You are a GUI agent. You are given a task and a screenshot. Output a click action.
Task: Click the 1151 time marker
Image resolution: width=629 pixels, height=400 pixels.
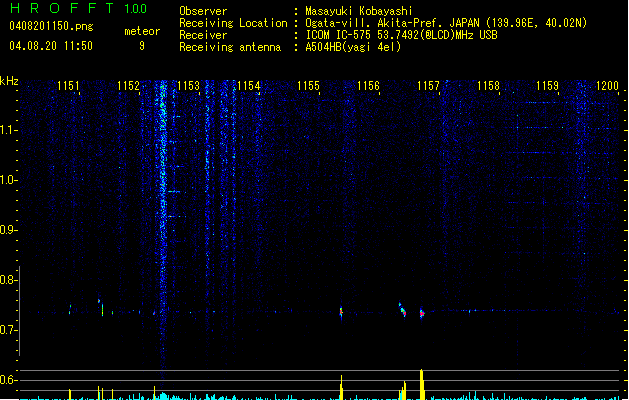(x=68, y=86)
